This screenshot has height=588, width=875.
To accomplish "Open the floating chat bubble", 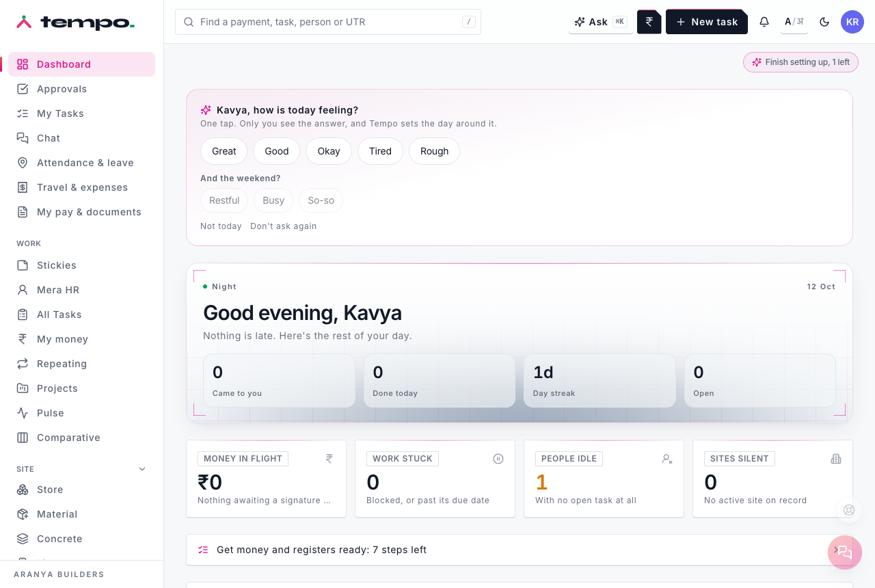I will pos(845,552).
